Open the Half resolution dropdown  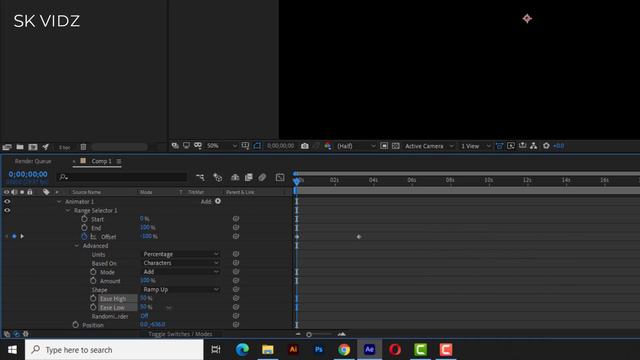[x=356, y=146]
